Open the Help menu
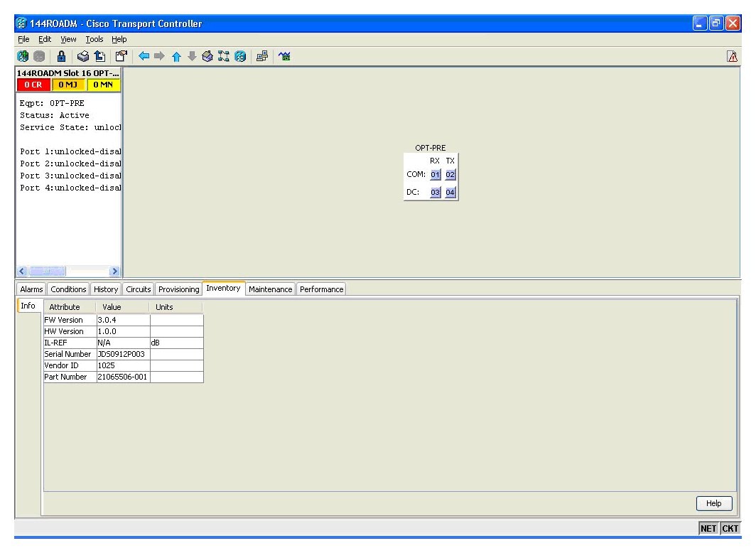The width and height of the screenshot is (756, 553). click(x=119, y=40)
